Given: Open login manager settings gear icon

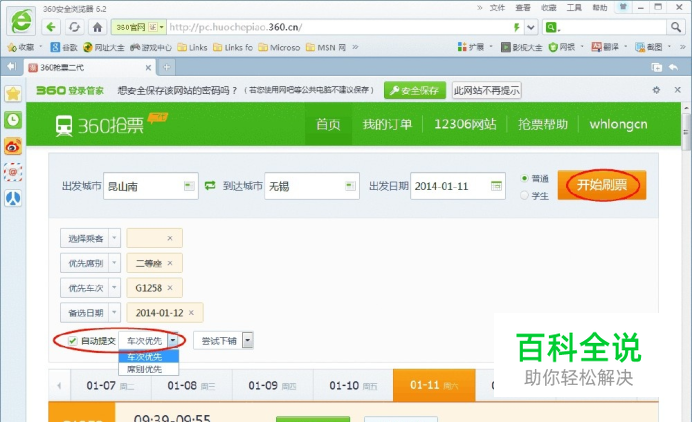Looking at the screenshot, I should click(x=656, y=90).
